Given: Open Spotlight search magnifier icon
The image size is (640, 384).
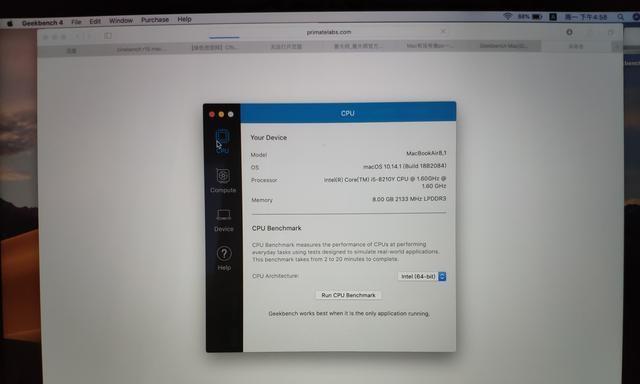Looking at the screenshot, I should (620, 17).
